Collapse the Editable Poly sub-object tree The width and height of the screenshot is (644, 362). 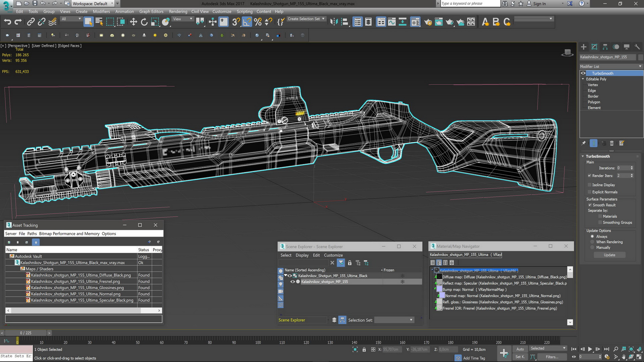coord(583,79)
